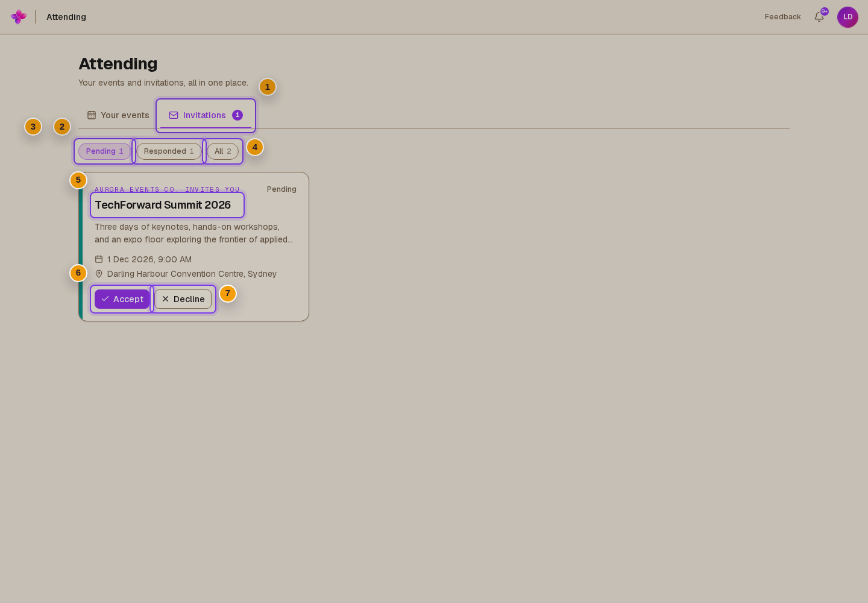868x603 pixels.
Task: Click the location pin icon beside the venue
Action: point(99,274)
